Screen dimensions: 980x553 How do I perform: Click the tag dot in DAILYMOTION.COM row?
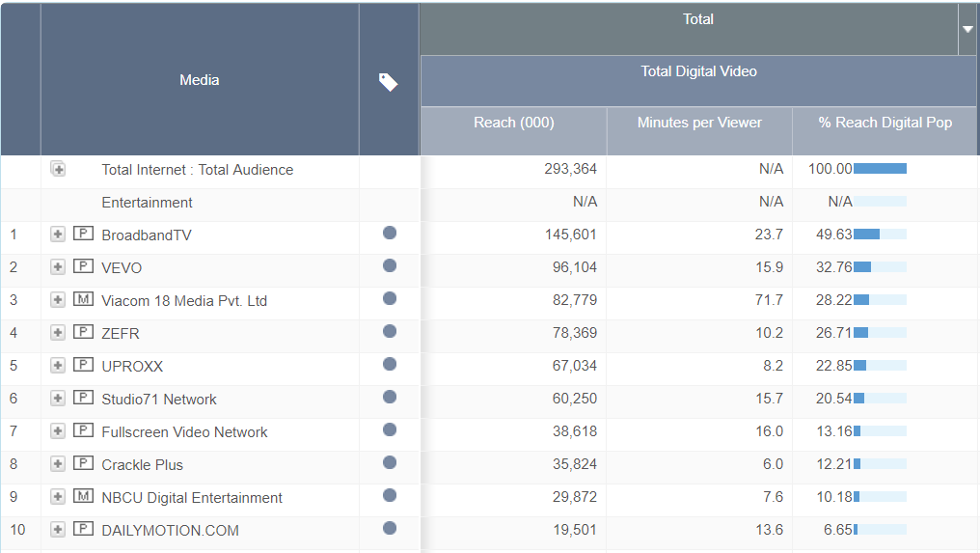click(390, 528)
